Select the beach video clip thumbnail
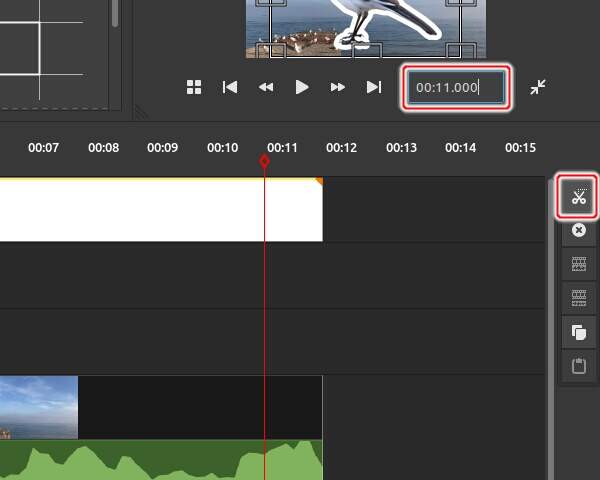600x480 pixels. [x=38, y=407]
